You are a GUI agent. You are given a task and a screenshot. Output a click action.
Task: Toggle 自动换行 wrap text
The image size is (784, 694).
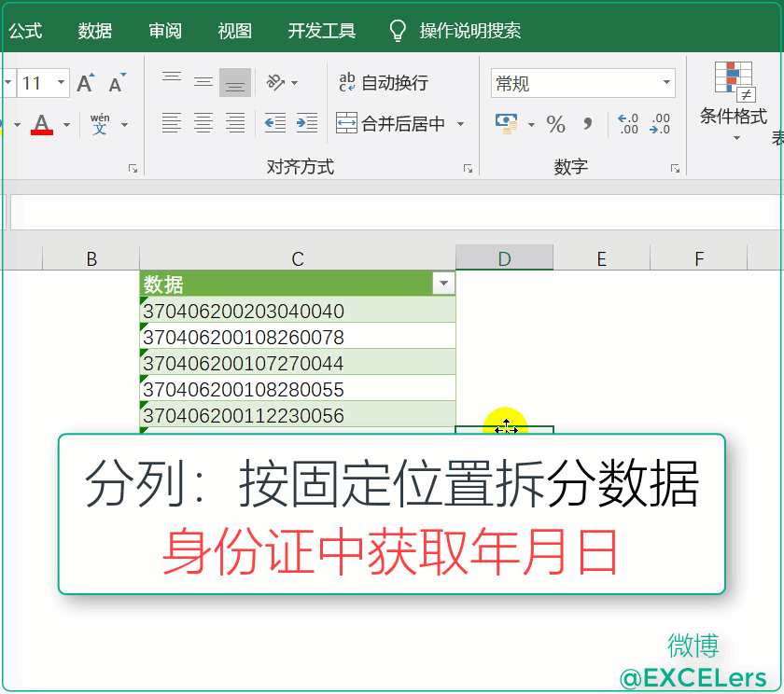click(x=384, y=83)
